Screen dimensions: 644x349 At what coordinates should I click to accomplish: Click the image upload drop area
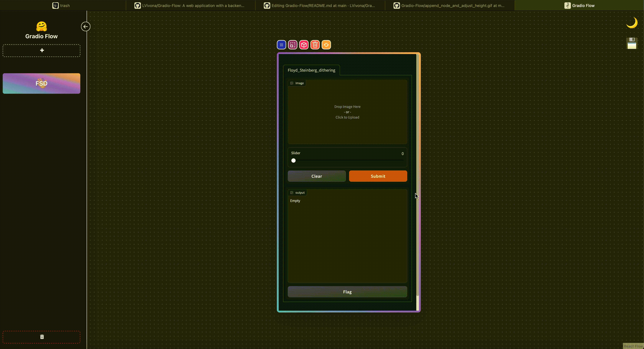[x=347, y=112]
